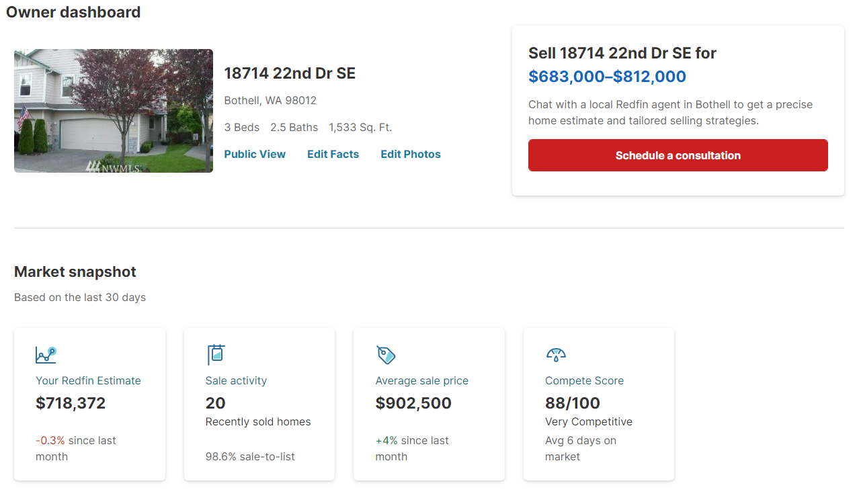Open the property photo thumbnail

[x=114, y=111]
